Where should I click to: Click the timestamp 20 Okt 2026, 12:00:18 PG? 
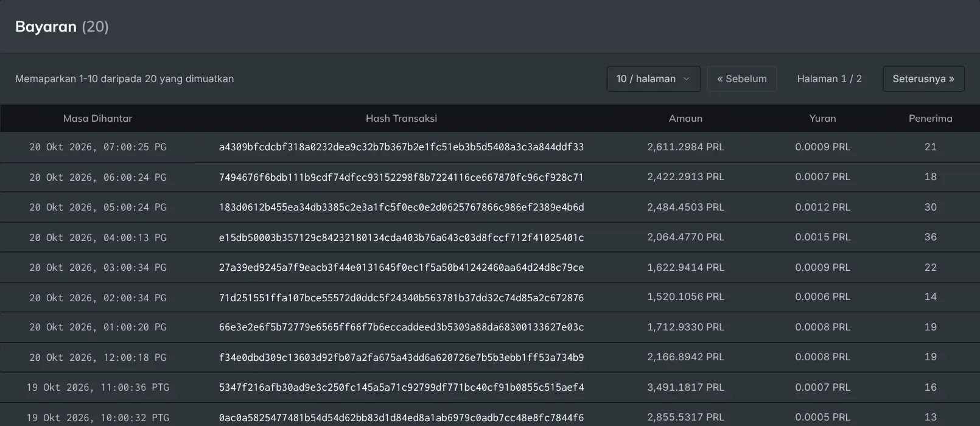(97, 358)
